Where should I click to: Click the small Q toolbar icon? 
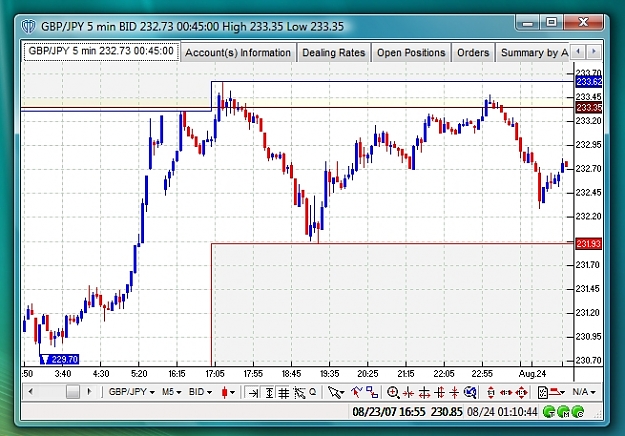[313, 392]
